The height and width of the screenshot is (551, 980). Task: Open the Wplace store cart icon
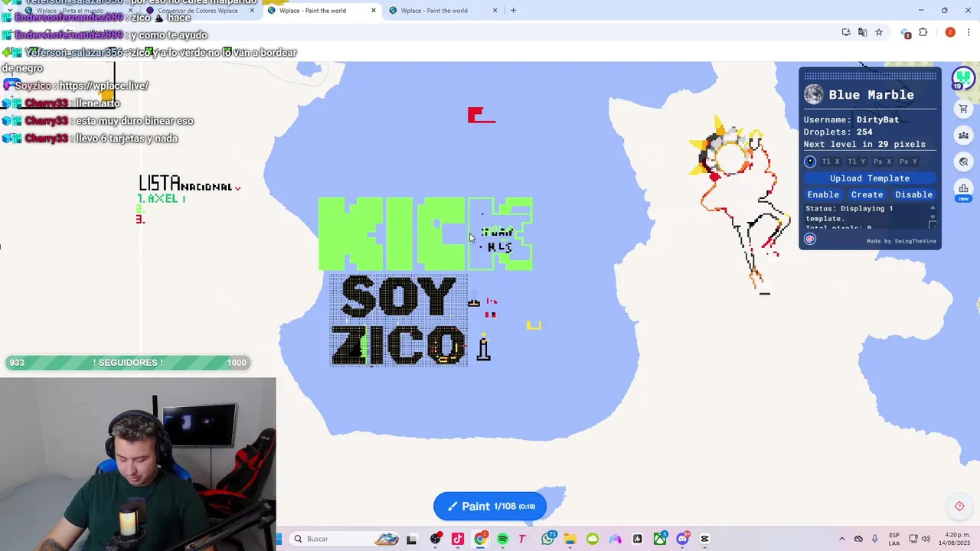(x=963, y=109)
